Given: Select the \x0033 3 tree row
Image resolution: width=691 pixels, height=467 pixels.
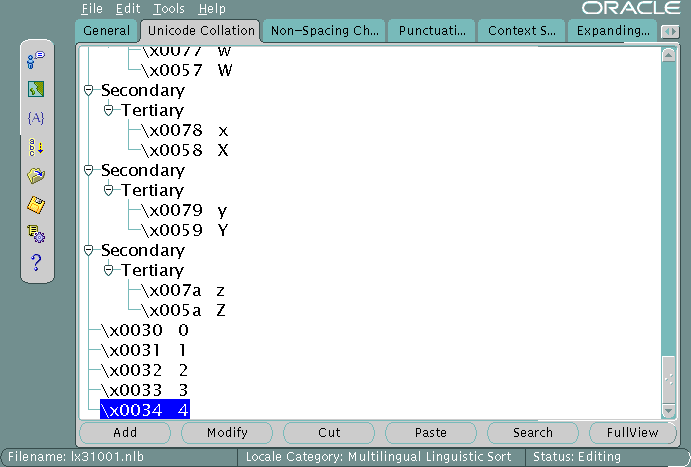Looking at the screenshot, I should [145, 390].
